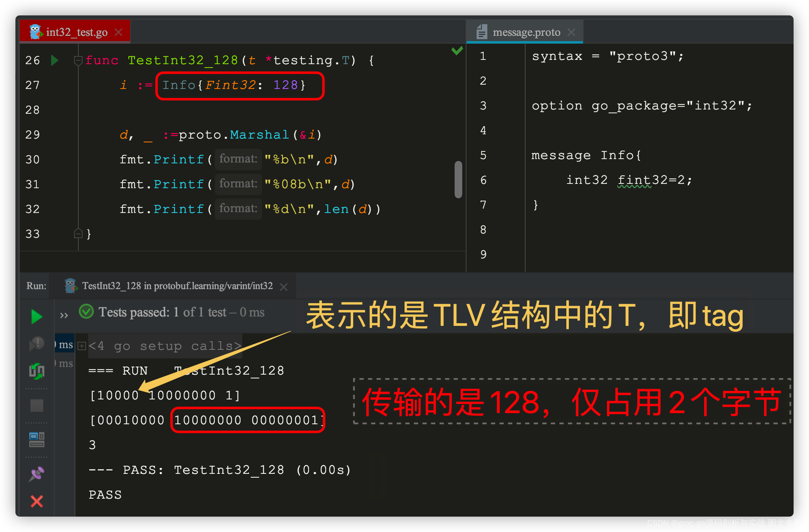Screen dimensions: 809x532
Task: Click the Go gopher file icon
Action: tap(35, 32)
